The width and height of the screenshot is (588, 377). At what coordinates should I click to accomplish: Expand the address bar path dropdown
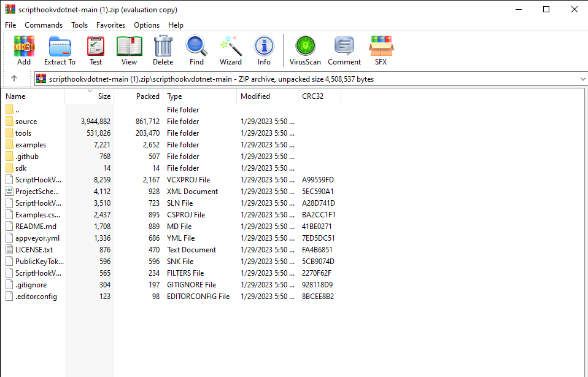[582, 79]
